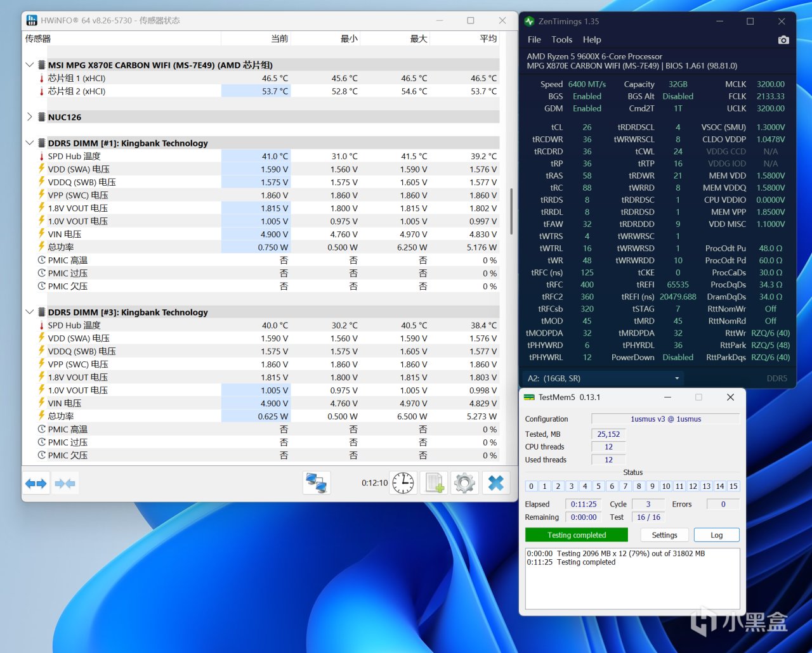This screenshot has width=812, height=653.
Task: Toggle TestMem5 status thread box 0
Action: (x=532, y=486)
